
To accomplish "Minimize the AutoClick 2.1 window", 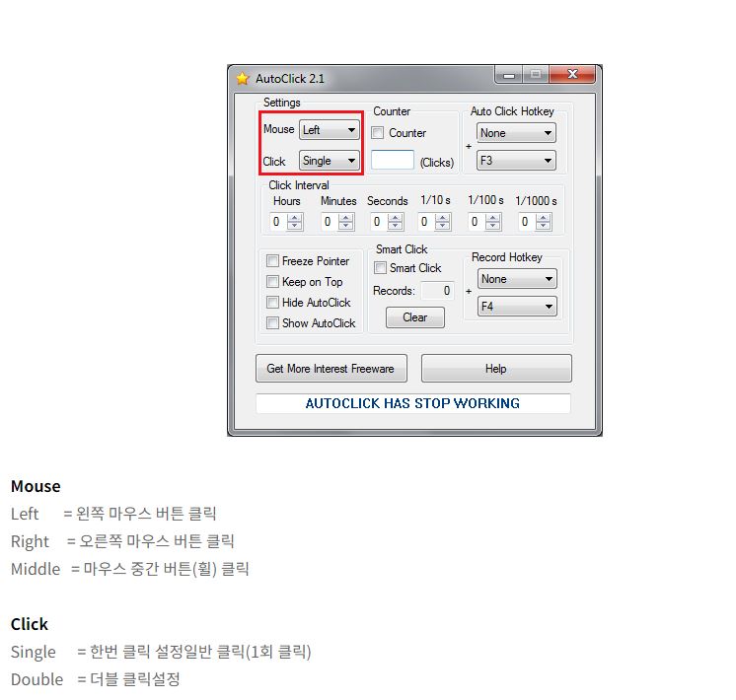I will click(509, 75).
